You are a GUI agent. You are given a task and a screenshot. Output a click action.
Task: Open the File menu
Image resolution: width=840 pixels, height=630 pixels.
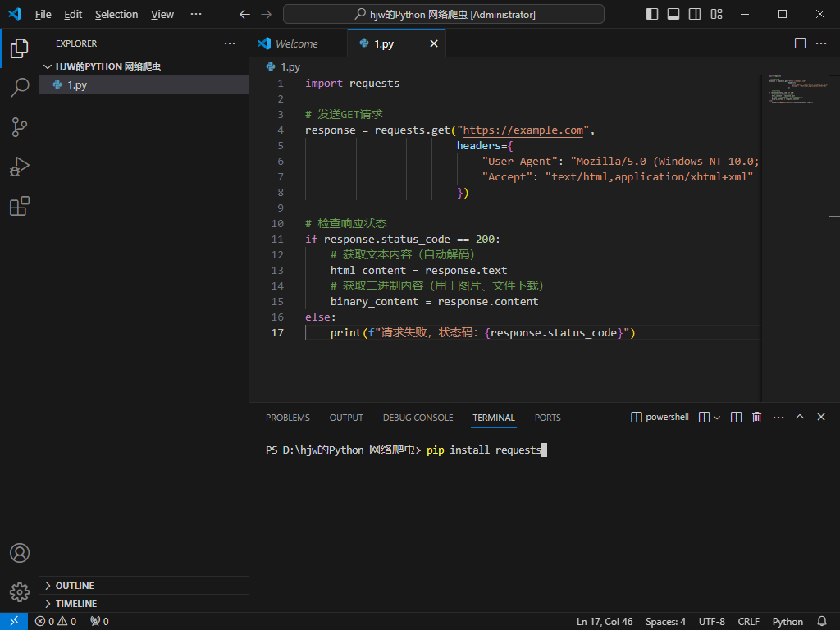[43, 15]
